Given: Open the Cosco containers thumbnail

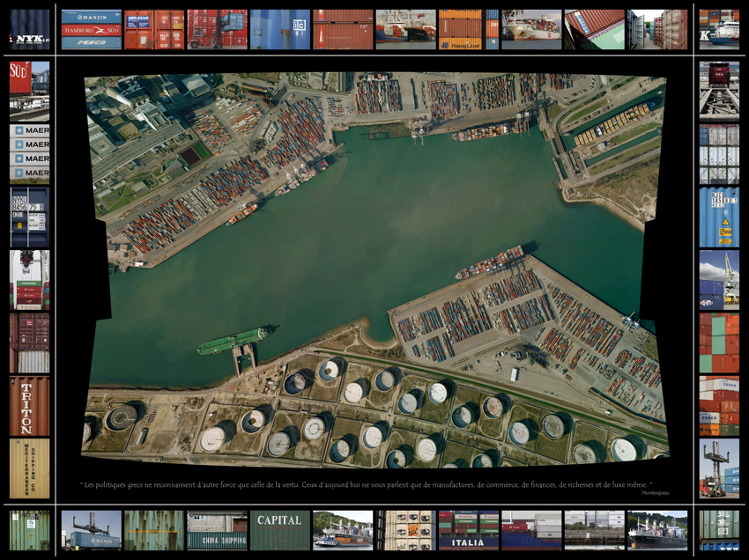Looking at the screenshot, I should click(x=719, y=406).
